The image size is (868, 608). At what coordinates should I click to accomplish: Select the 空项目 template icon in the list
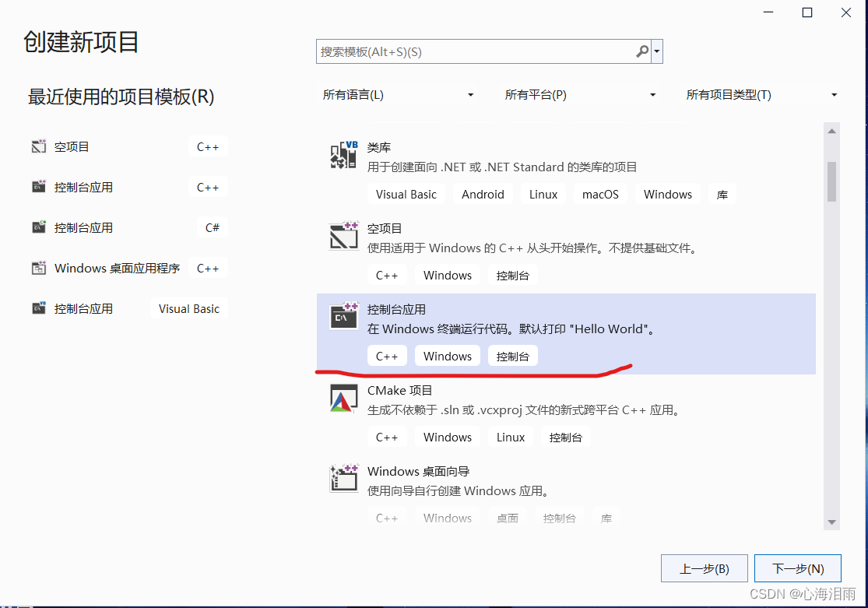pos(344,236)
